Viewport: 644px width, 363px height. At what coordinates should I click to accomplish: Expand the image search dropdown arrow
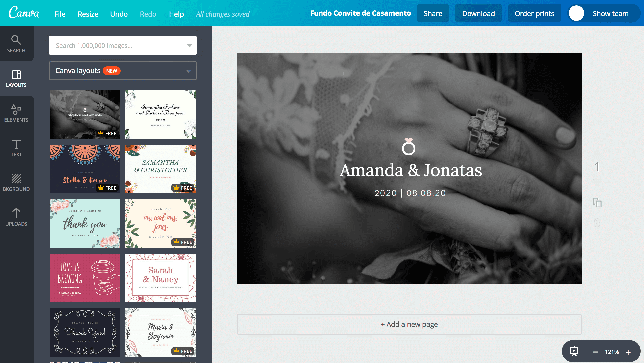tap(189, 46)
